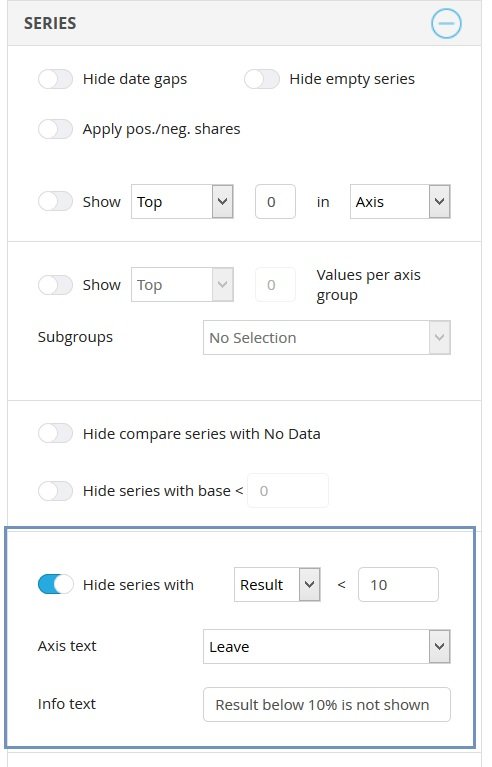This screenshot has height=767, width=492.
Task: Toggle Apply pos./neg. shares switch
Action: coord(56,130)
